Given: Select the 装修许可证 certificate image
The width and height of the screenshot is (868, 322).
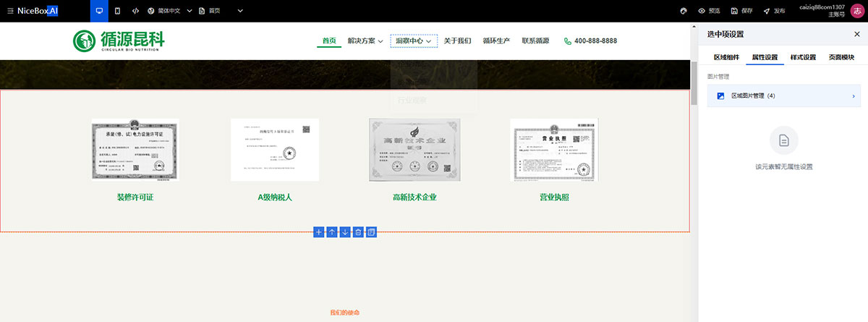Looking at the screenshot, I should tap(135, 149).
